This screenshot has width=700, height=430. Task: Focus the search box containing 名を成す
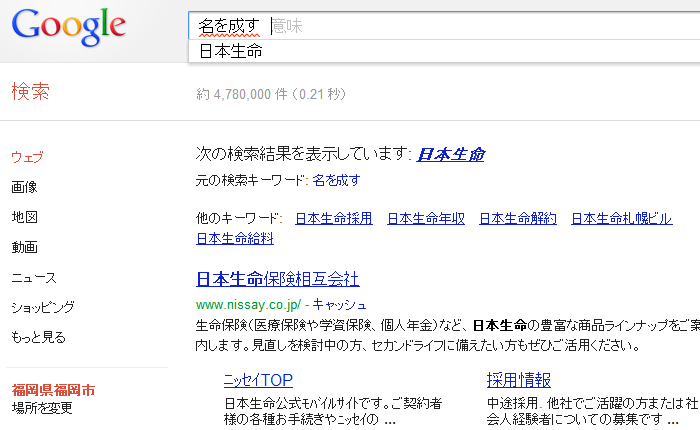(x=444, y=26)
